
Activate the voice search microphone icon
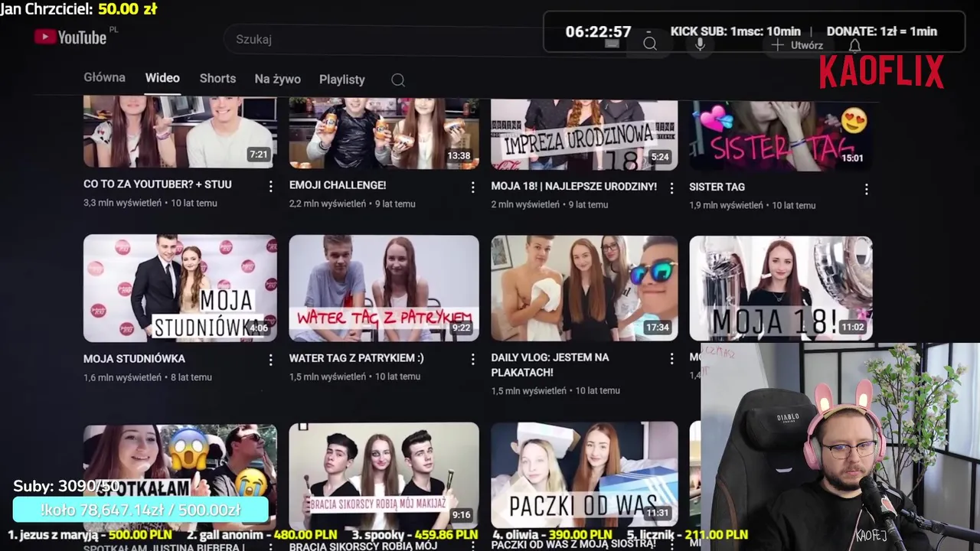[700, 44]
